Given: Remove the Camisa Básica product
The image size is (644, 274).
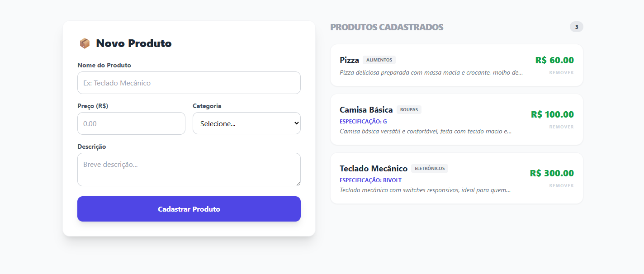Looking at the screenshot, I should click(561, 127).
